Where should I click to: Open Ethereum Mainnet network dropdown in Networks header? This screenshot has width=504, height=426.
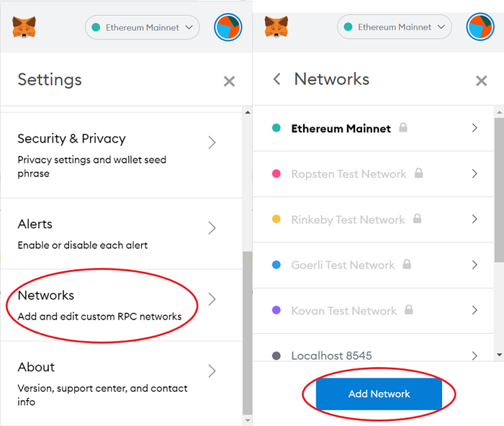[395, 27]
